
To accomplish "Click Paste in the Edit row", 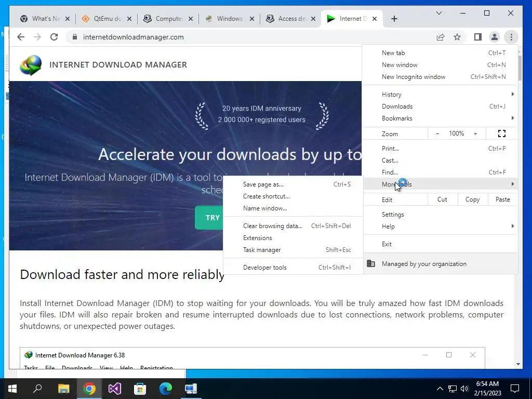I will point(502,199).
